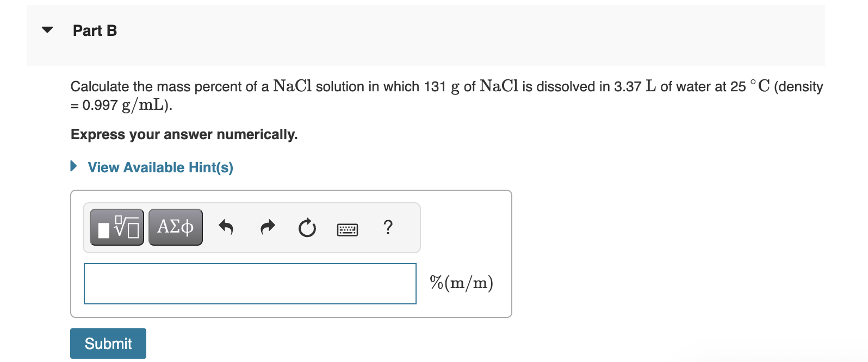Undo the last equation edit
Screen dimensions: 868x362
click(x=226, y=227)
